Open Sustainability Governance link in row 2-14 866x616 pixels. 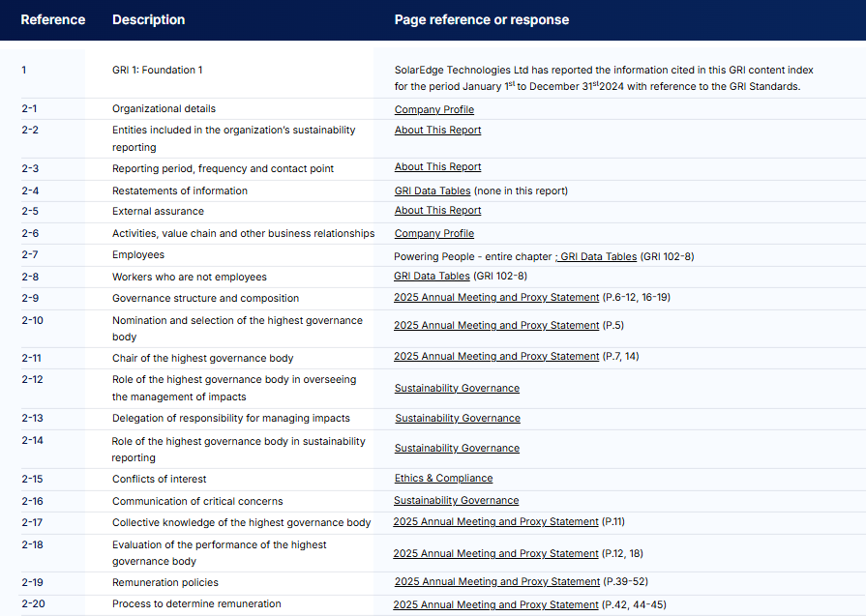[457, 448]
